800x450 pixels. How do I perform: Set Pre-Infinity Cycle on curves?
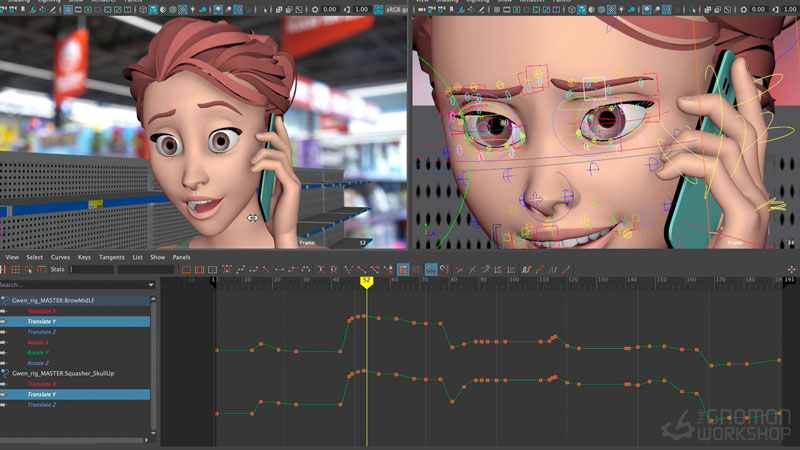(x=527, y=269)
